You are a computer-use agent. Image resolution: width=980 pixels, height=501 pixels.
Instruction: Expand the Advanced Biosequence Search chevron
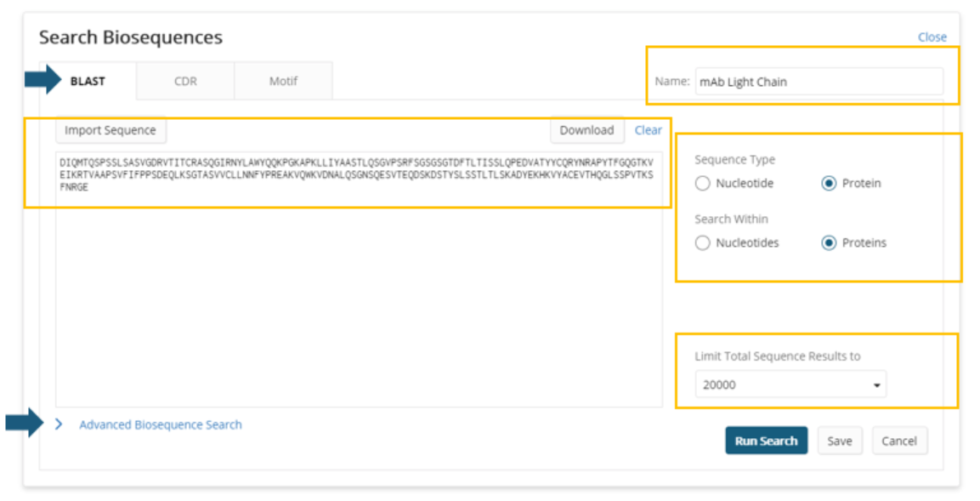click(x=59, y=424)
